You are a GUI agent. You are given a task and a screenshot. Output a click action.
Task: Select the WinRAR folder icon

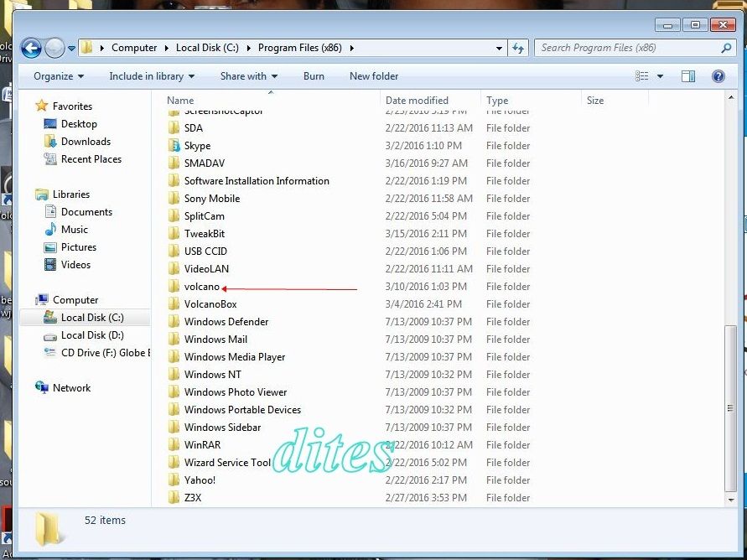(174, 445)
